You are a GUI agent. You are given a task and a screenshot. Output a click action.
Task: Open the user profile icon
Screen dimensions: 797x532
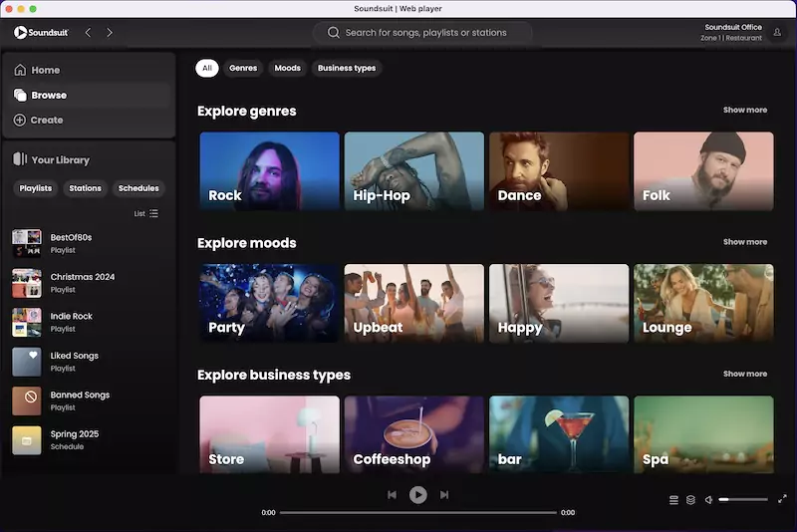[778, 33]
